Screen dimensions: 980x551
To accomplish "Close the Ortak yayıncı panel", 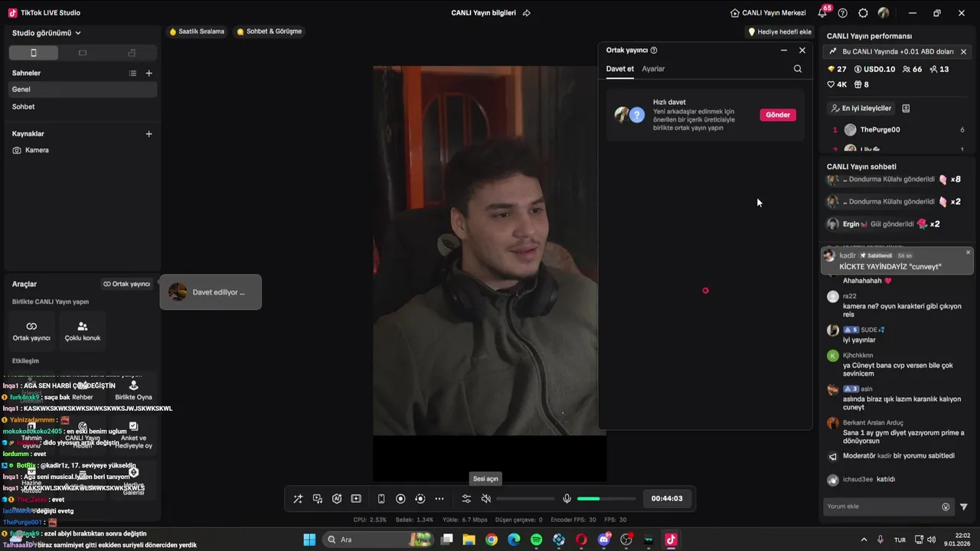I will (x=802, y=50).
